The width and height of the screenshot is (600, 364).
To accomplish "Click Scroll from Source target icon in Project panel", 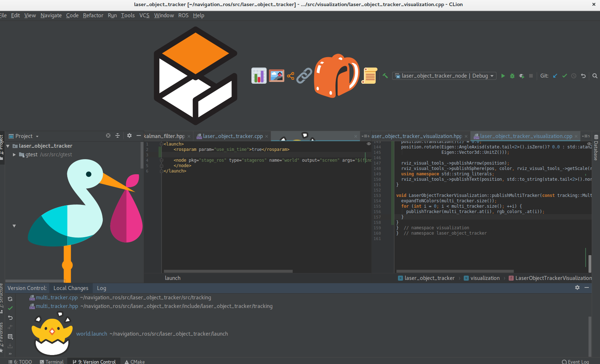I will (x=108, y=135).
